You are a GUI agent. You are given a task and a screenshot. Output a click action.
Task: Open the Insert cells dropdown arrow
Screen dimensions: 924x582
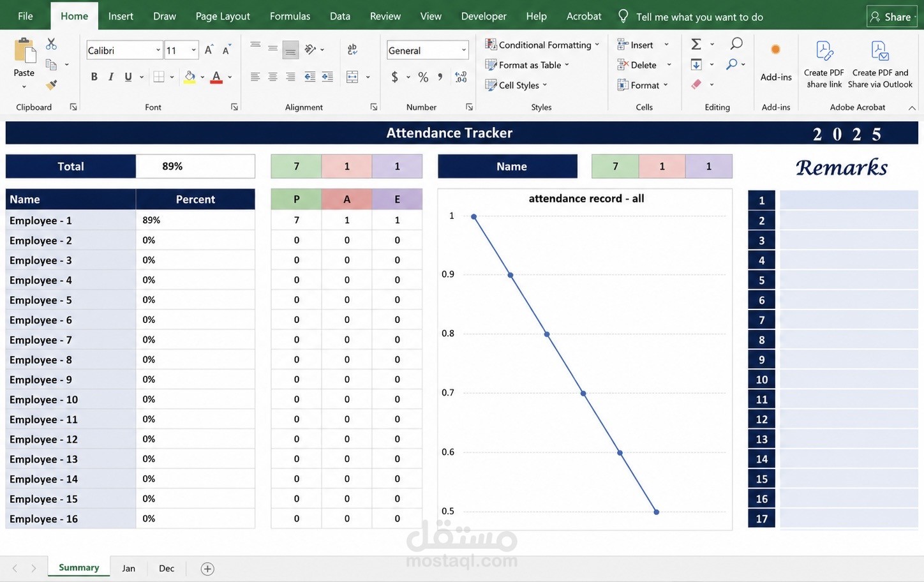click(667, 45)
